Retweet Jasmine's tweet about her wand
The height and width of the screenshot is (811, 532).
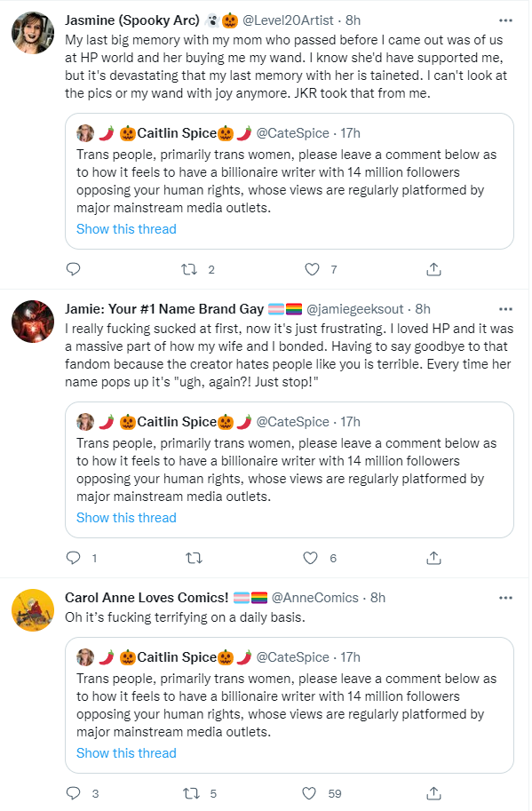(x=189, y=270)
